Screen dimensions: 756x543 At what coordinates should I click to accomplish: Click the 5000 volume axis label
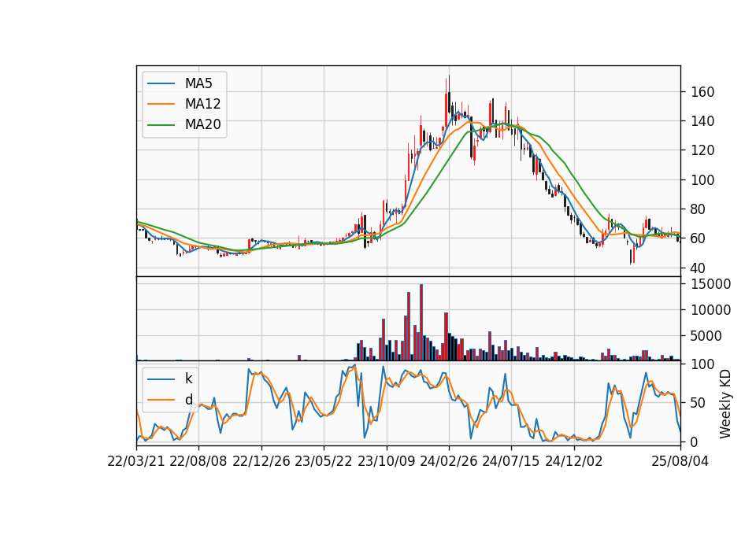(x=706, y=336)
